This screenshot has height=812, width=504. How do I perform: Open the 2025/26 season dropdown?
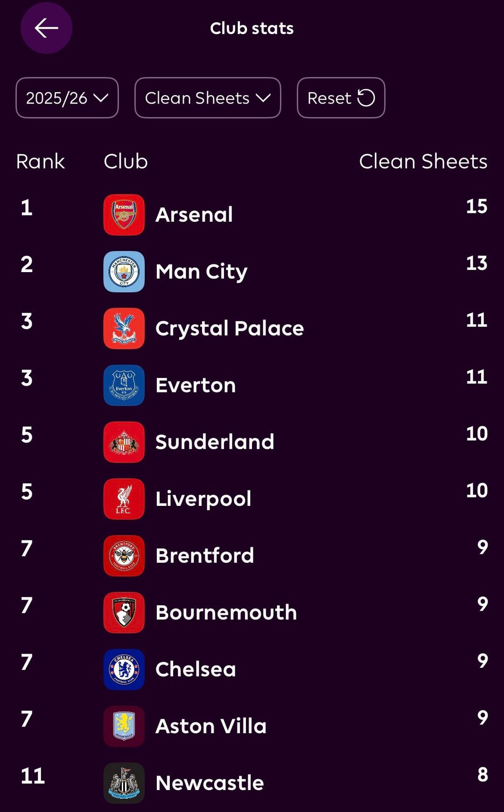67,98
